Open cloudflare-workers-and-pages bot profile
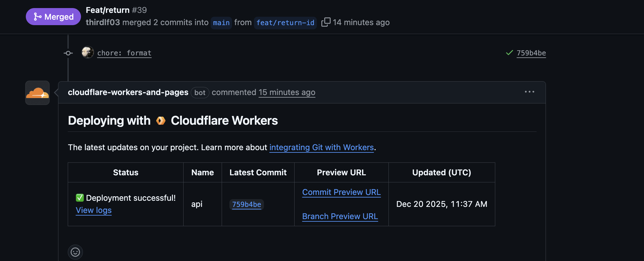The width and height of the screenshot is (644, 261). tap(128, 92)
